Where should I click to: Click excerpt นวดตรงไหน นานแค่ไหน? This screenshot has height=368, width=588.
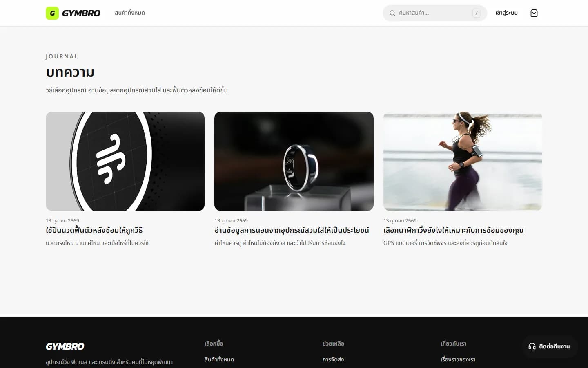[x=97, y=243]
